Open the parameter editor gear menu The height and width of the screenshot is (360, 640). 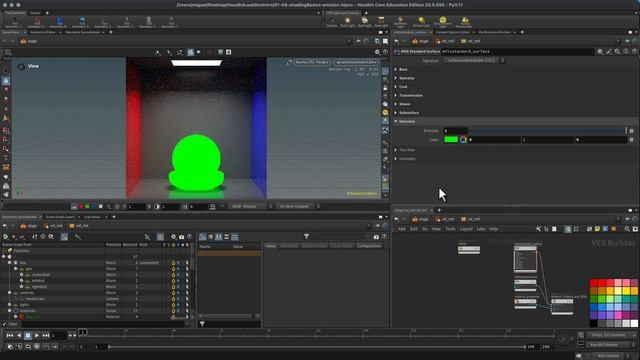600,51
